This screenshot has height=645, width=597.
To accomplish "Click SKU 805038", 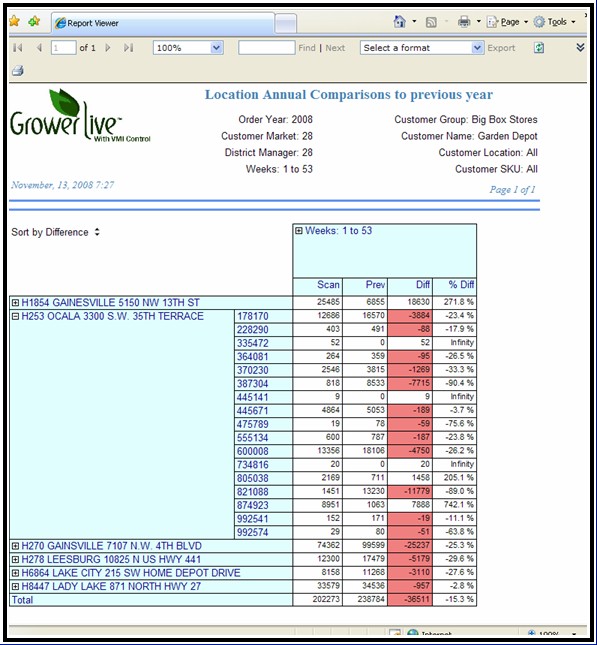I will (253, 478).
